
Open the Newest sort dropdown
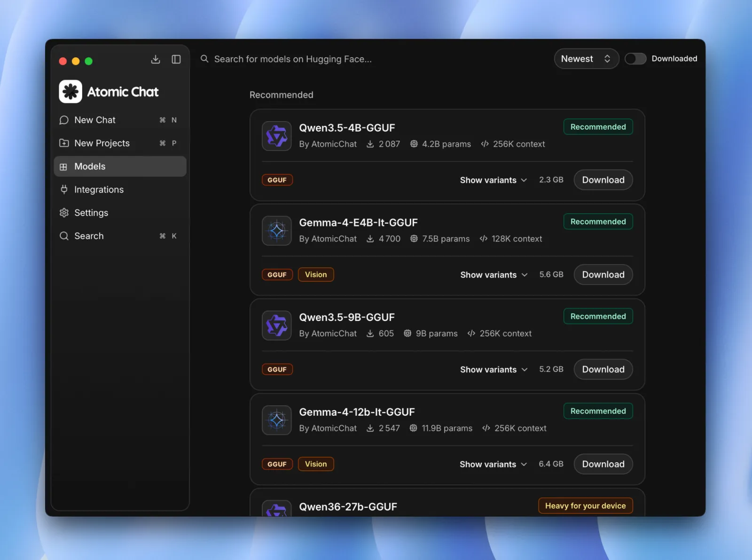click(x=586, y=59)
